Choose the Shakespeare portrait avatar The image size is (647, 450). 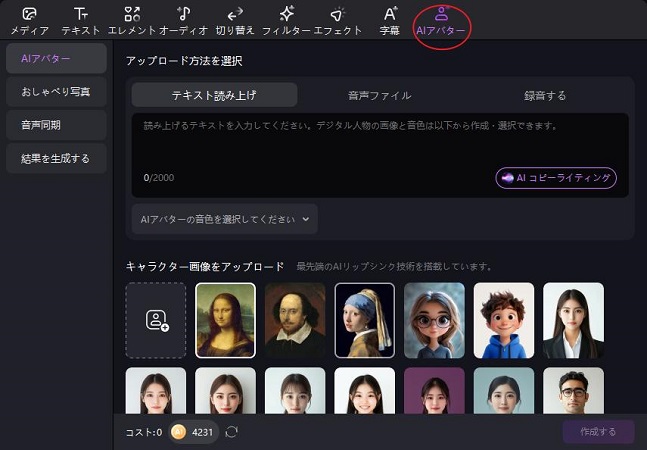[x=295, y=320]
